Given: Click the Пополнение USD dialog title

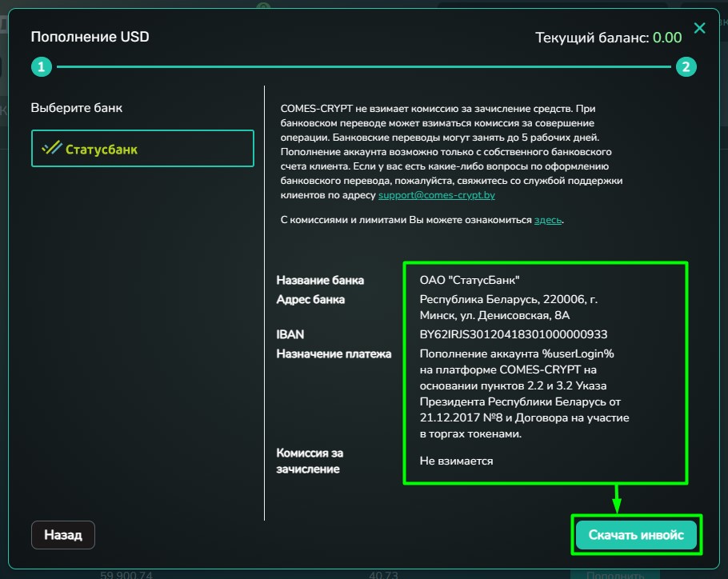Looking at the screenshot, I should (90, 37).
